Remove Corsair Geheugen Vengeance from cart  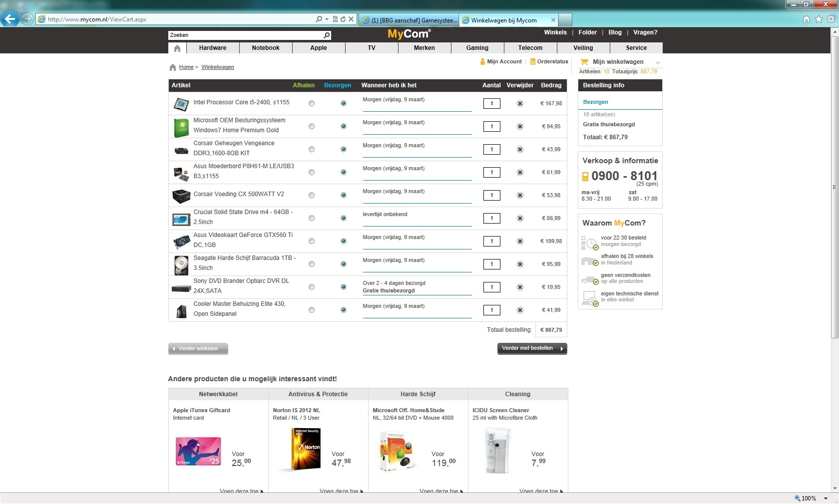(x=520, y=150)
